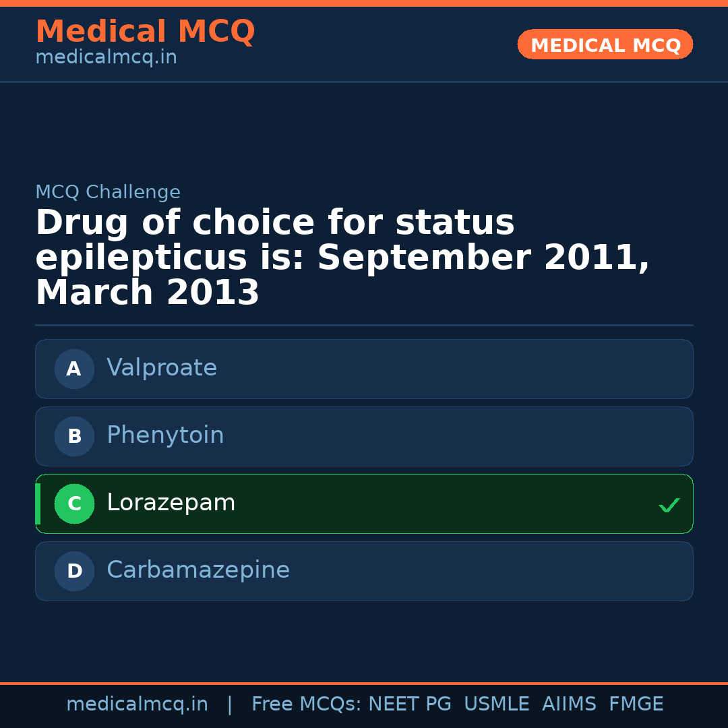Click AIIMS in the footer
The height and width of the screenshot is (728, 728).
pos(569,704)
